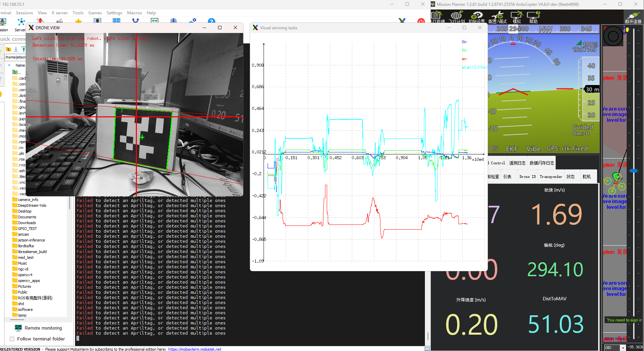Viewport: 644px width, 351px height.
Task: Open the mobaxterm.mobatek.net link
Action: [195, 349]
